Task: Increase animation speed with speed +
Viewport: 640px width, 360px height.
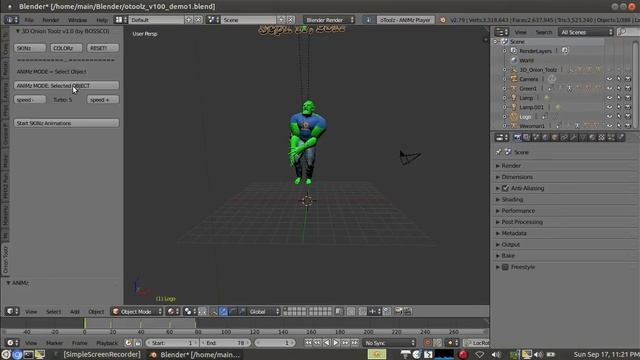Action: point(103,100)
